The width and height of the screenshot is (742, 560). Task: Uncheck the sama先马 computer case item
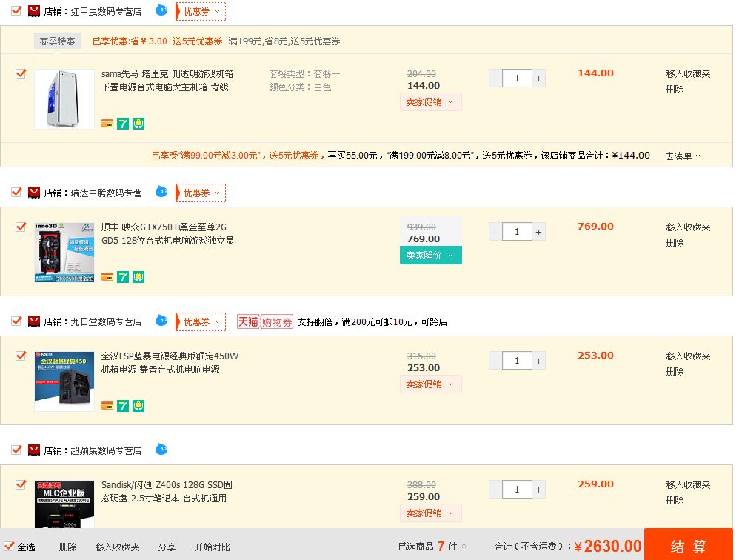coord(21,74)
